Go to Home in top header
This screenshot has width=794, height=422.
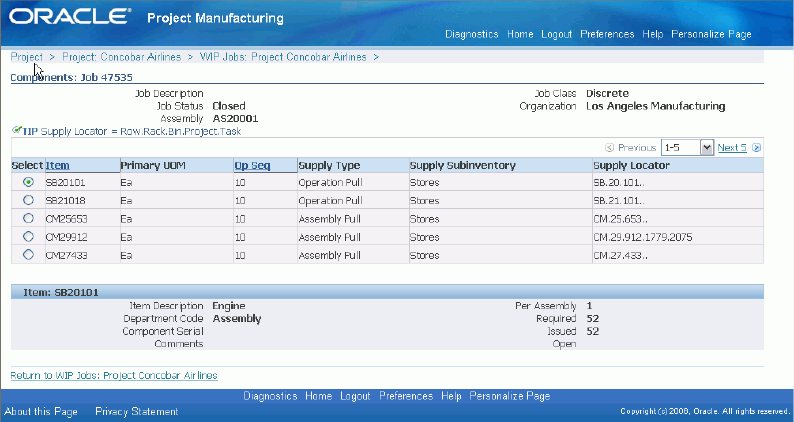[x=520, y=34]
